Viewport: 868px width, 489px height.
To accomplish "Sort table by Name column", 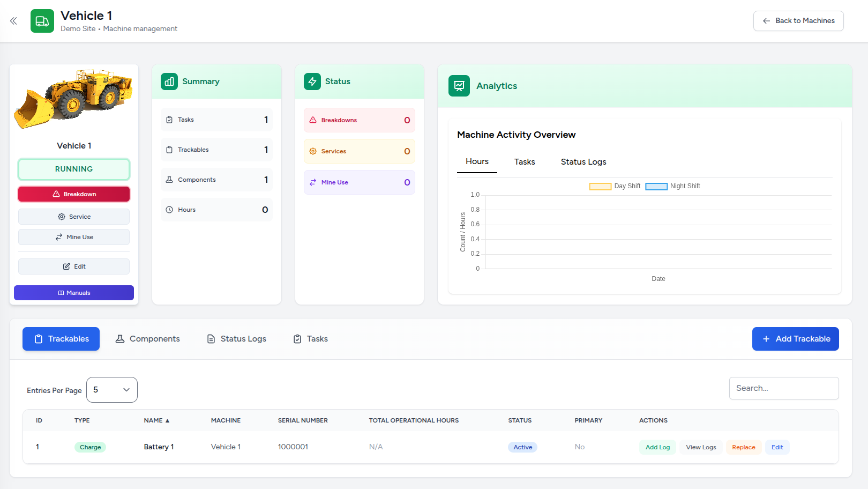I will tap(156, 420).
